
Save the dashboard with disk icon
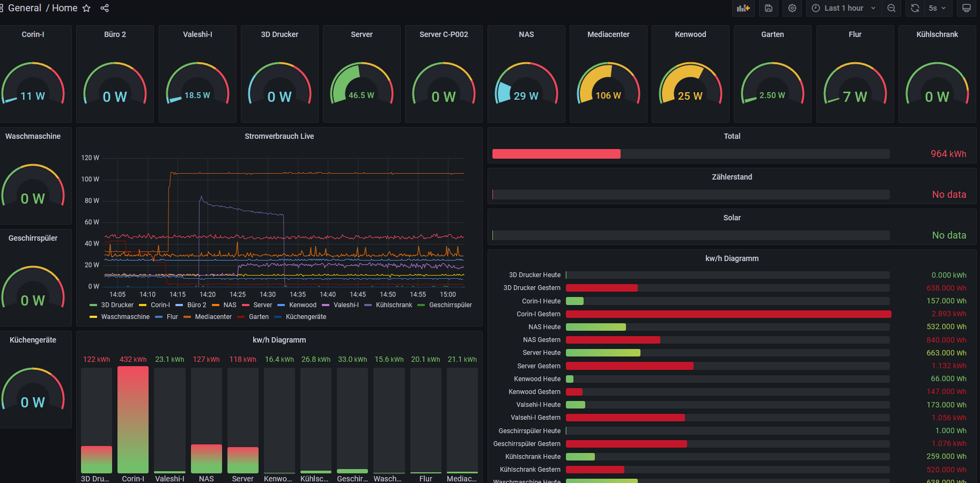769,8
